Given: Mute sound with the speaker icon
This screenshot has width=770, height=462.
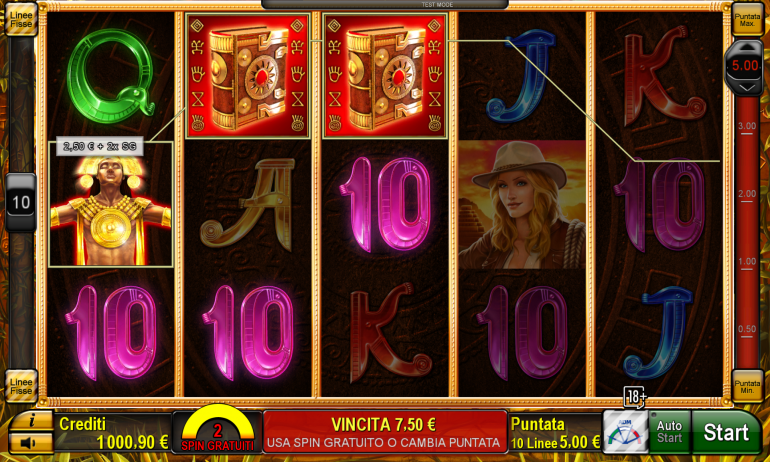Looking at the screenshot, I should coord(31,443).
